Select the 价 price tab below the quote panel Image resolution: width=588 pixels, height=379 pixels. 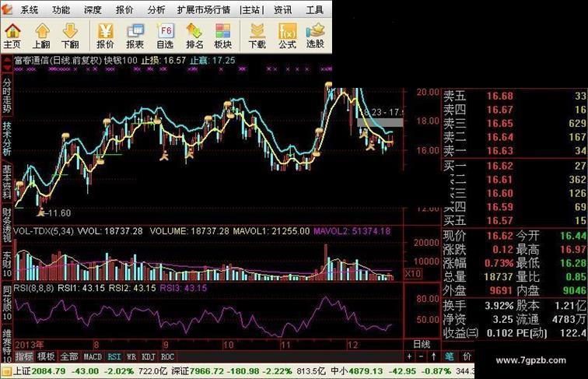pos(467,356)
